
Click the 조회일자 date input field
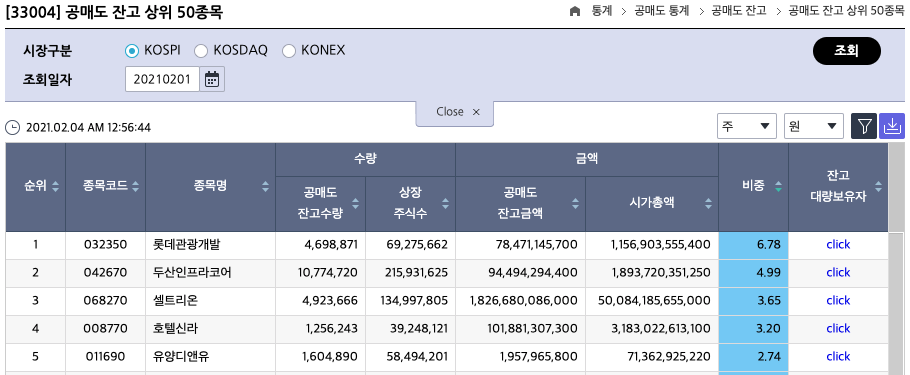(162, 80)
